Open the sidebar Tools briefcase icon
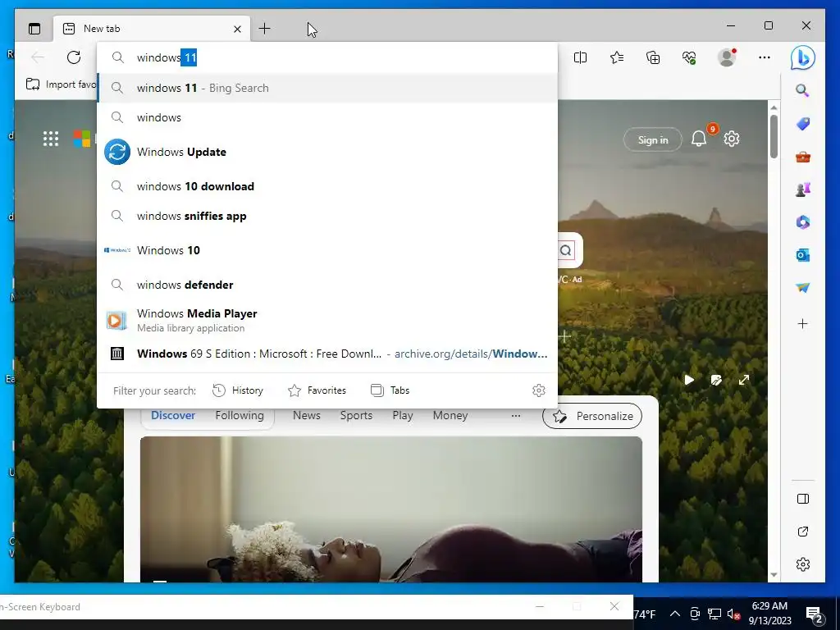Image resolution: width=840 pixels, height=630 pixels. click(802, 157)
